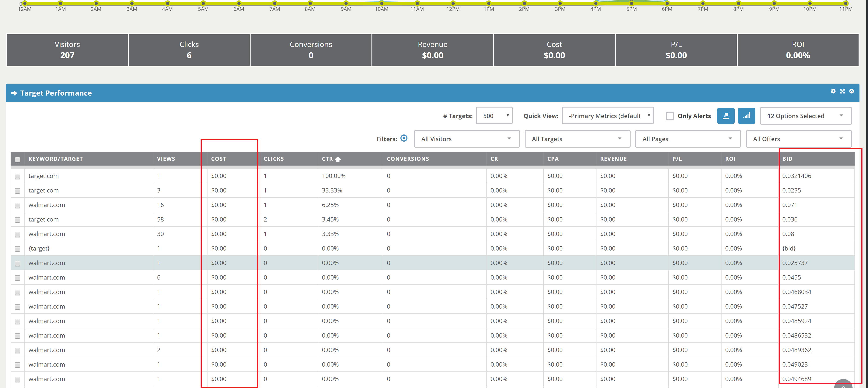Click the Conversions 0 summary tile
This screenshot has width=868, height=388.
[x=311, y=50]
